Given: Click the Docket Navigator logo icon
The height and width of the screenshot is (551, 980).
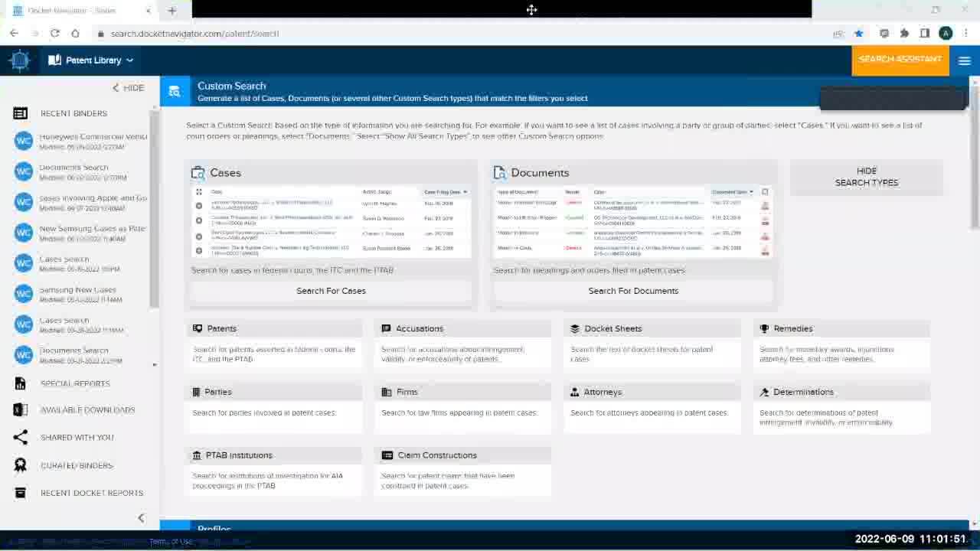Looking at the screenshot, I should [x=20, y=60].
